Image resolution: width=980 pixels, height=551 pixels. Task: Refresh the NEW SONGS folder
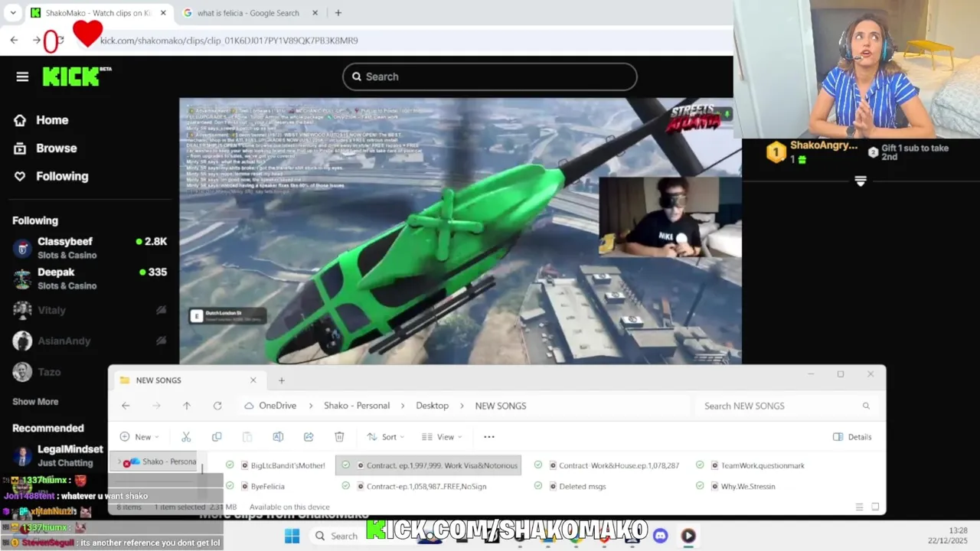[217, 406]
